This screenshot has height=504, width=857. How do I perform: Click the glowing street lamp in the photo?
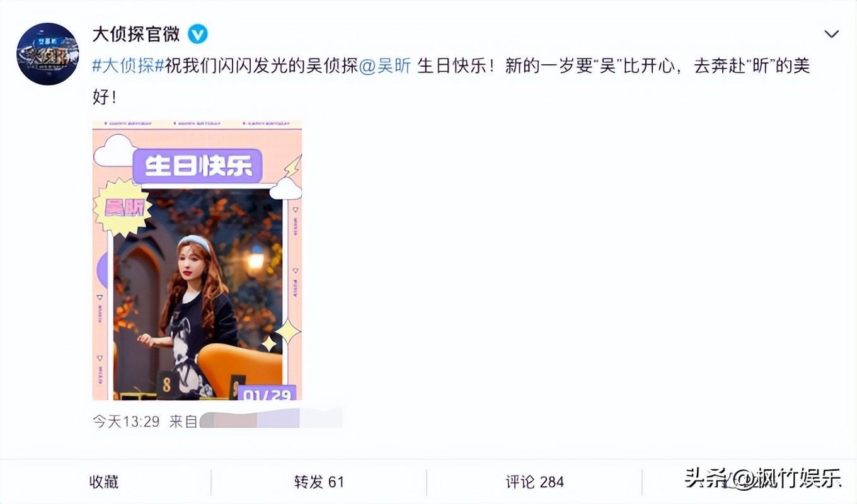click(255, 257)
